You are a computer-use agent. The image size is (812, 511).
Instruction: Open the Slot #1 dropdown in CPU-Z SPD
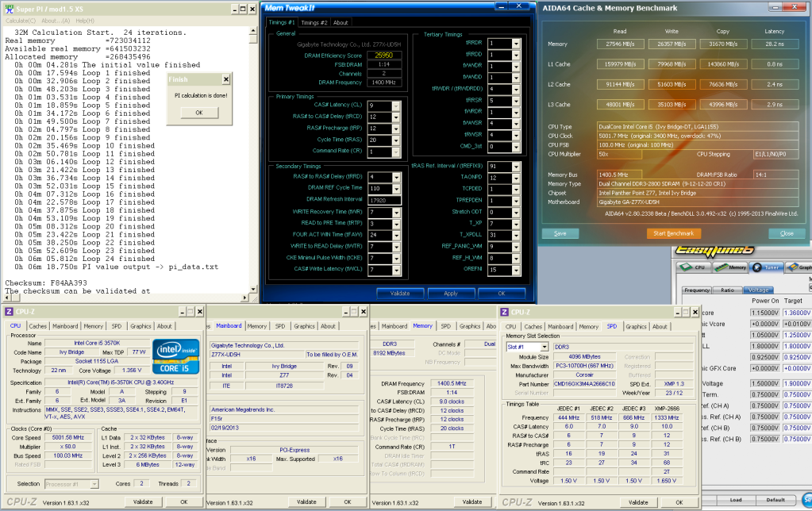tap(545, 347)
